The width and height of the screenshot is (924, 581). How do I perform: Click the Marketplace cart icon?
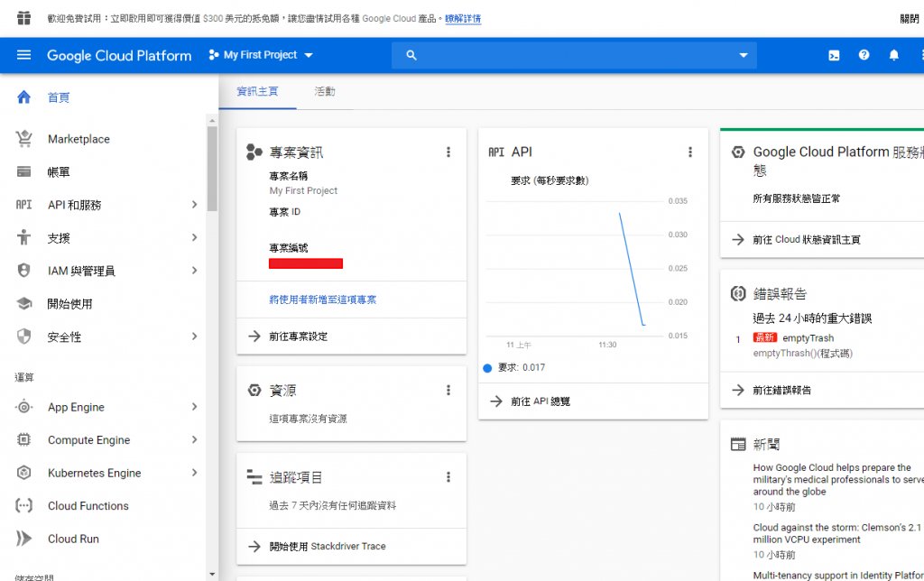23,139
